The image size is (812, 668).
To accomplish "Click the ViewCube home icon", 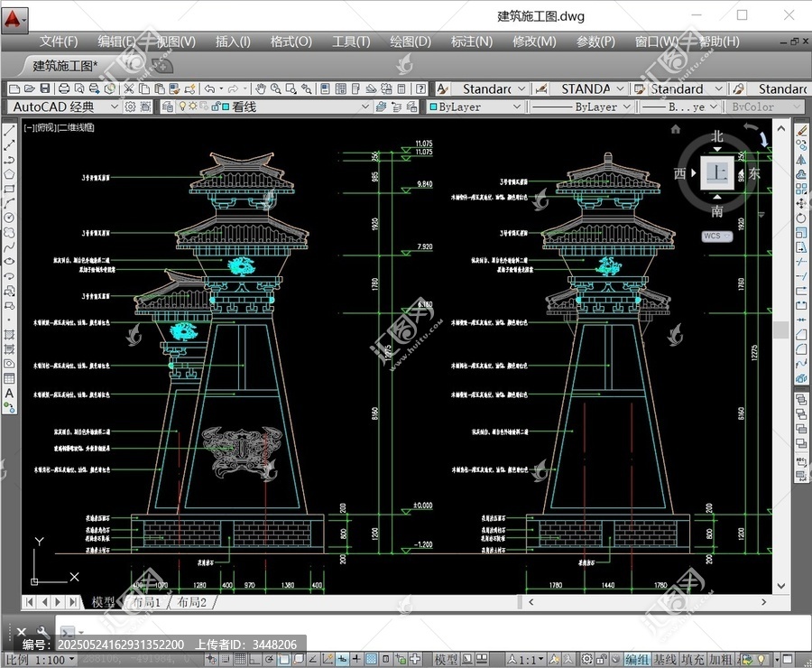I will coord(675,129).
